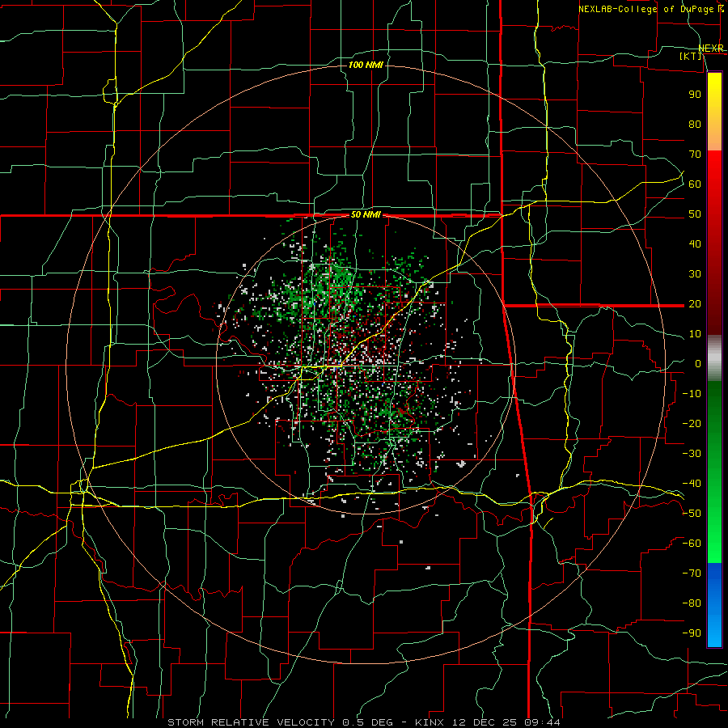Click the 30 value on the velocity scale
Viewport: 728px width, 728px height.
[695, 274]
